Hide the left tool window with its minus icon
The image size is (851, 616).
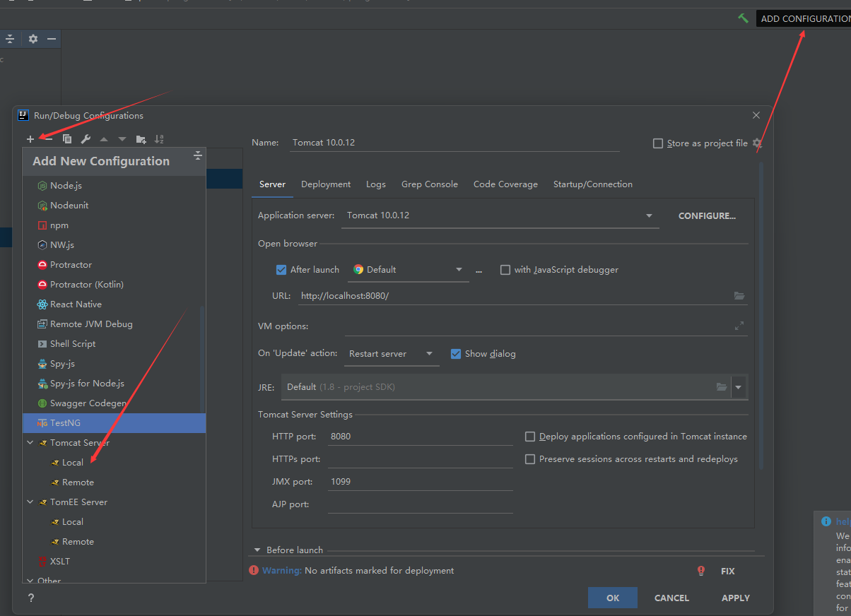point(52,39)
